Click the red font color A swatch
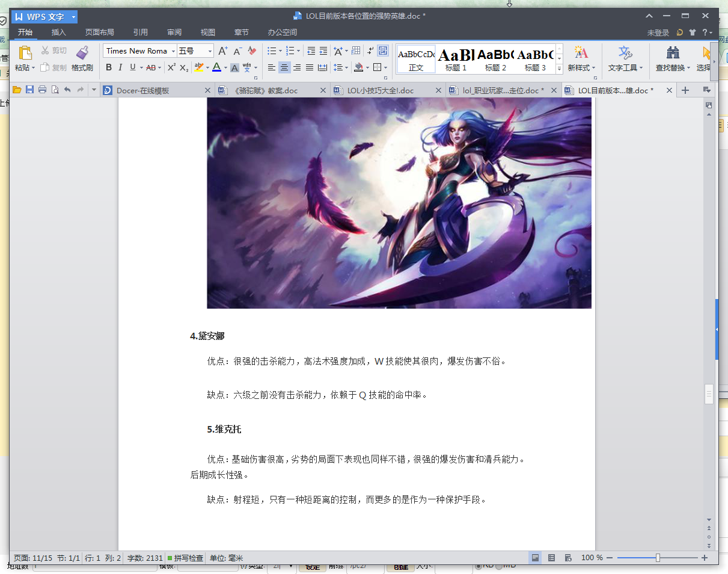The width and height of the screenshot is (728, 574). (217, 67)
